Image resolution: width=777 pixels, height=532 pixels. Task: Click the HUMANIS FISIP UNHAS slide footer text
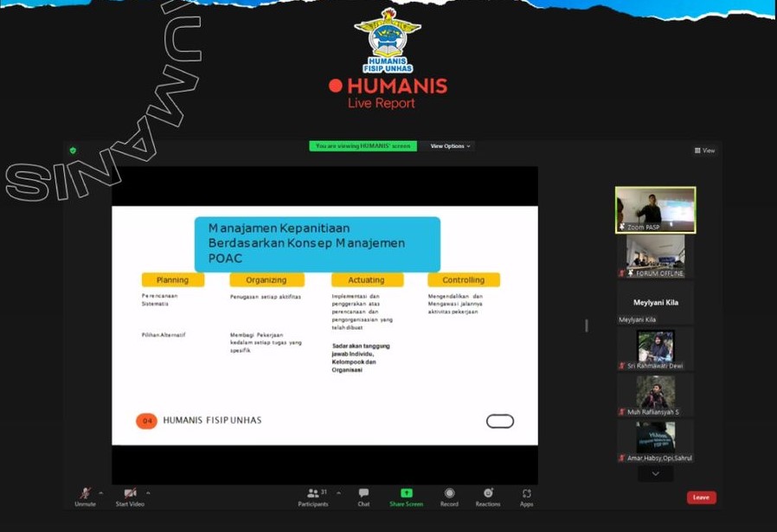click(x=212, y=420)
